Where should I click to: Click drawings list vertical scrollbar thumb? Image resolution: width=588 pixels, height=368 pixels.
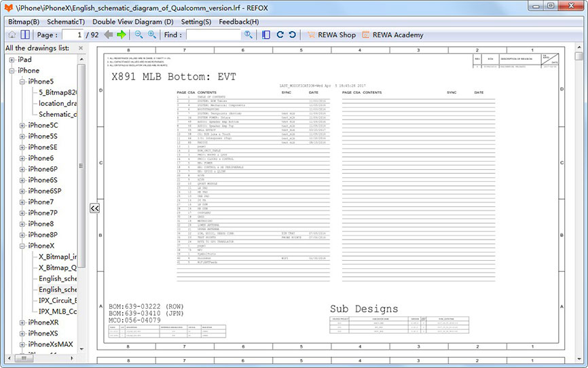coord(81,166)
